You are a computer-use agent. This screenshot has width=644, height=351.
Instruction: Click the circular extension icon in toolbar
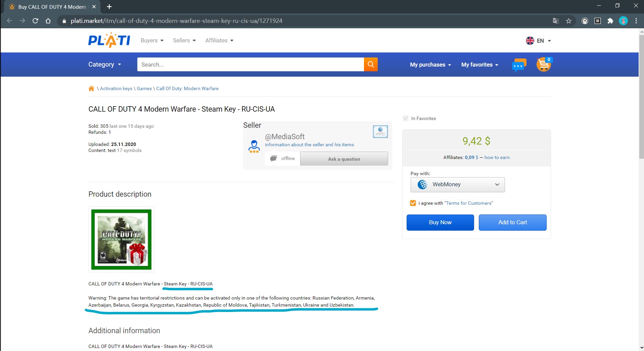click(x=585, y=21)
